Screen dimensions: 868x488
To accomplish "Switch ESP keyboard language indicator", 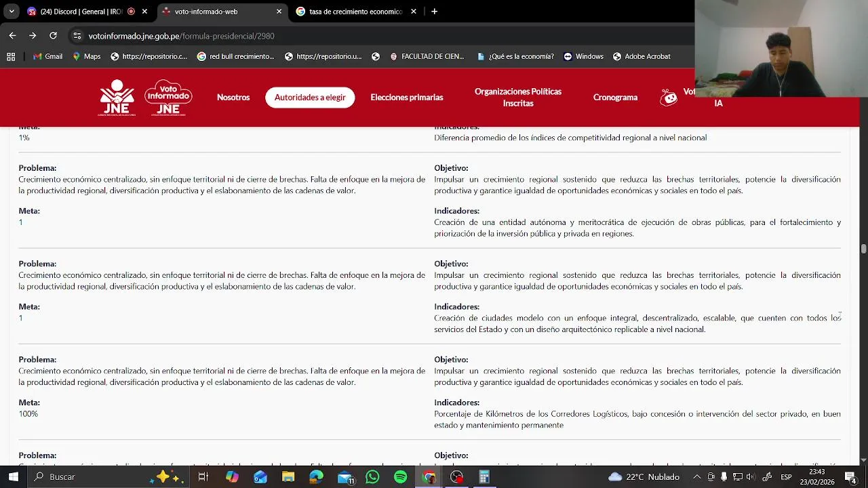I will click(x=786, y=477).
